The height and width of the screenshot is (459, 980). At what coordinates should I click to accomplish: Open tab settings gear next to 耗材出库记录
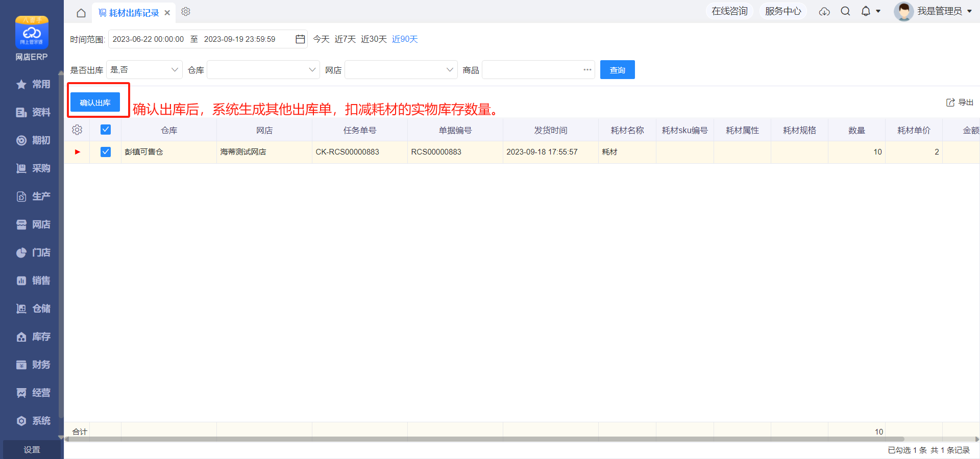pos(186,12)
